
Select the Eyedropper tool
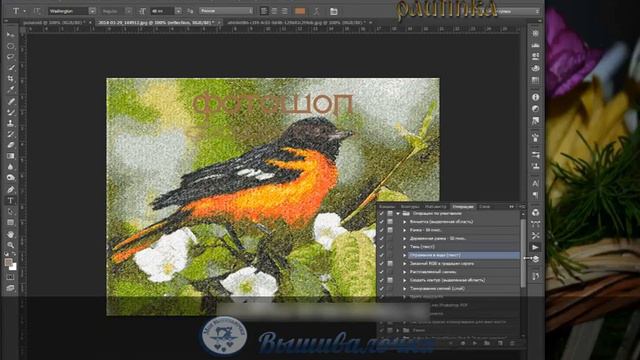11,89
